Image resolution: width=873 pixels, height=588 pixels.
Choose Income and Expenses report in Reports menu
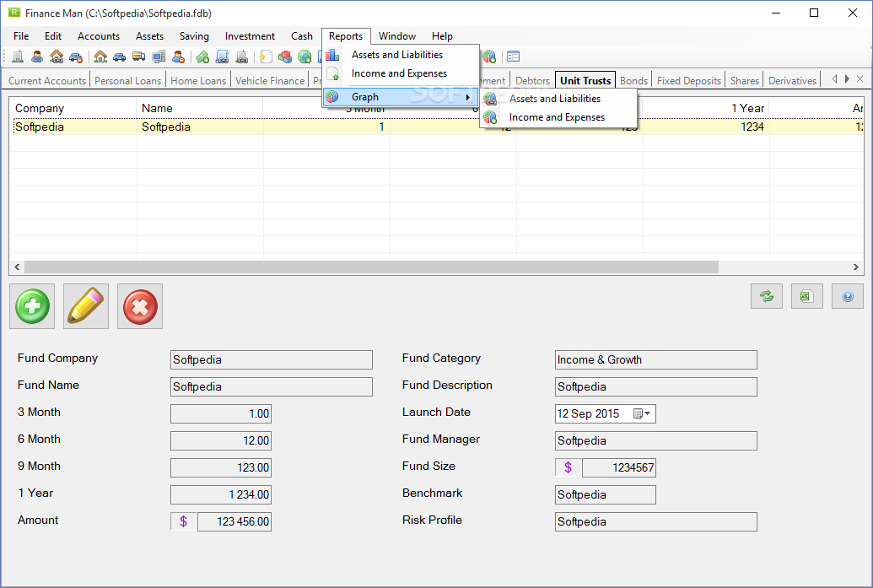401,73
